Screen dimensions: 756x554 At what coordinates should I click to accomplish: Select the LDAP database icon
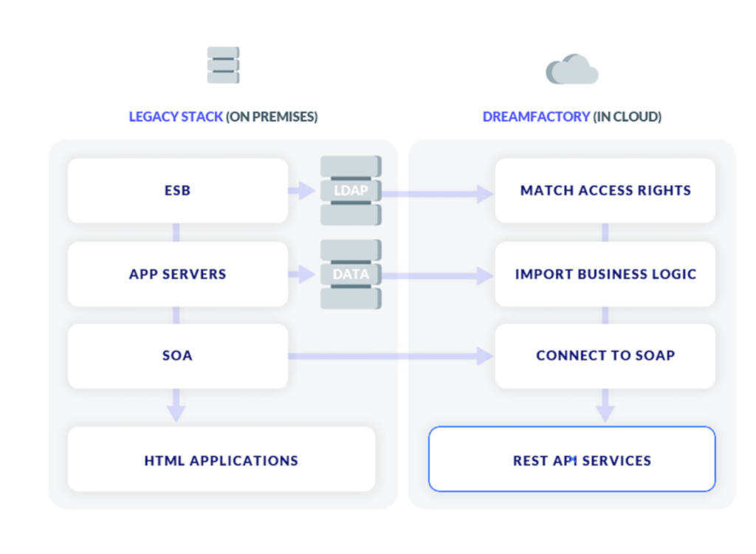(x=351, y=191)
